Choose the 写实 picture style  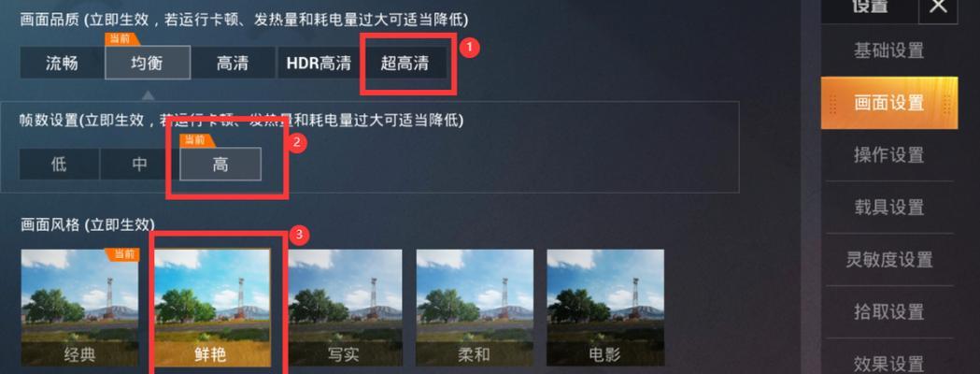coord(344,308)
